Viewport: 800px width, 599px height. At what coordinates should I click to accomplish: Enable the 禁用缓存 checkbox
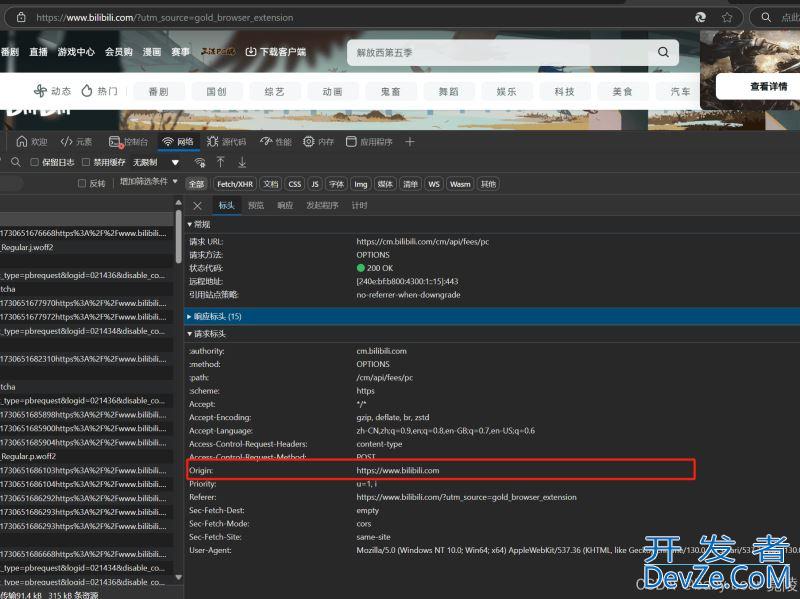point(86,162)
